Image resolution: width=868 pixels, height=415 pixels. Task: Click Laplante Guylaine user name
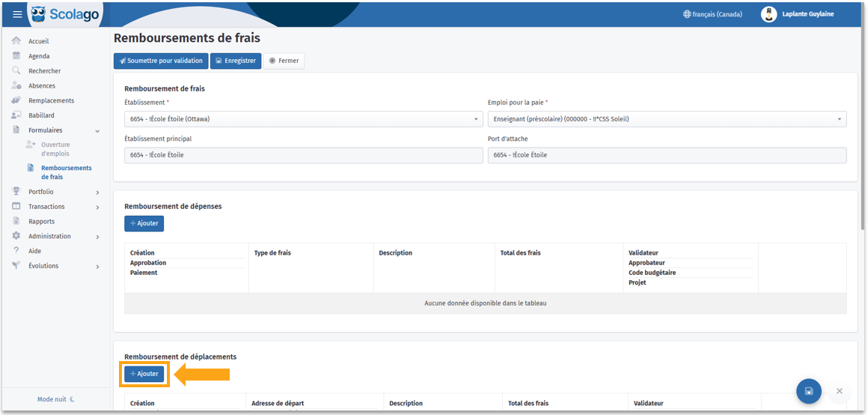click(x=808, y=14)
